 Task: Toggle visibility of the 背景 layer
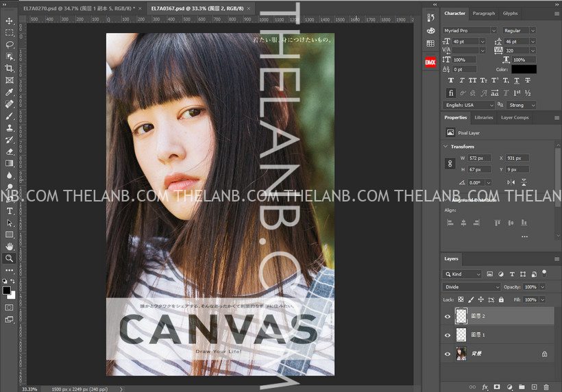coord(448,354)
